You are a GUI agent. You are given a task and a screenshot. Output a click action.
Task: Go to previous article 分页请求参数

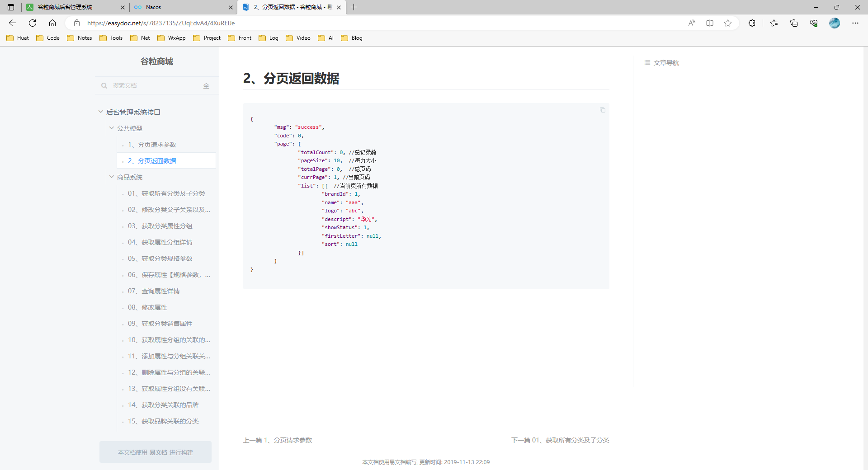coord(278,440)
